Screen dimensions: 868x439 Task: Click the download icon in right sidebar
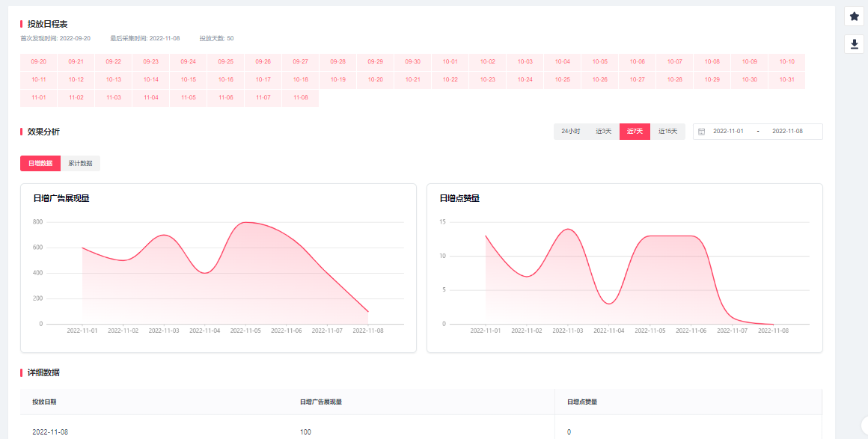coord(855,45)
